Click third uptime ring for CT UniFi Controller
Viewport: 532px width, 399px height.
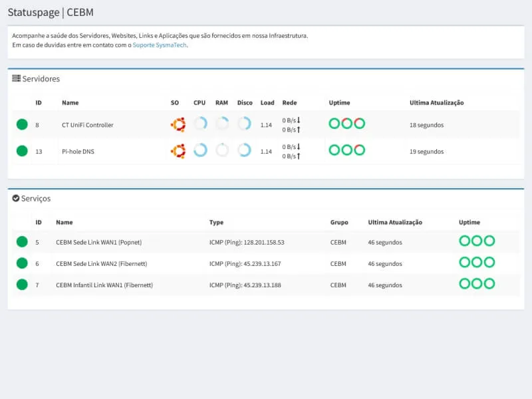pos(360,124)
